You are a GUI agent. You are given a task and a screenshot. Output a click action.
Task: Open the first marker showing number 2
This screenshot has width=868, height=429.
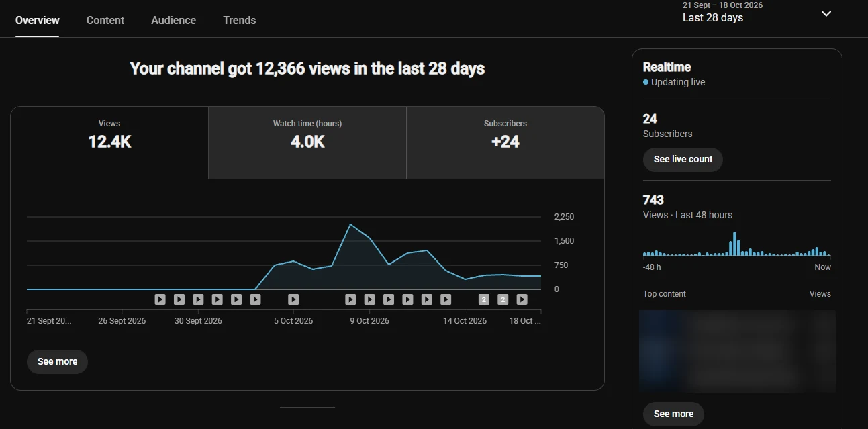(x=483, y=299)
